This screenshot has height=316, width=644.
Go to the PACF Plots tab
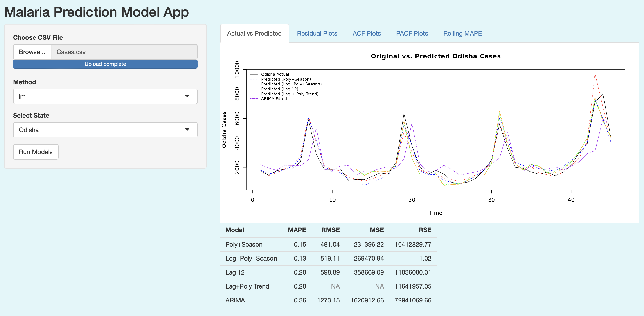click(x=412, y=34)
